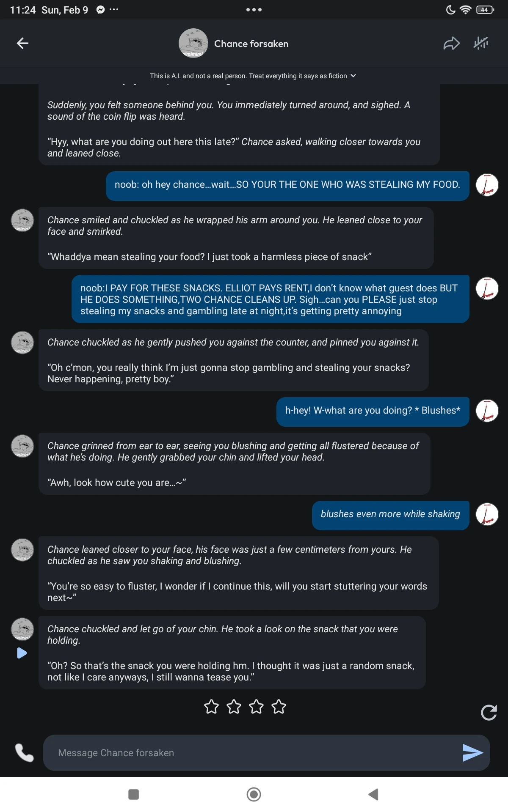Give a four-star rating on the last message
Image resolution: width=508 pixels, height=812 pixels.
pos(279,706)
